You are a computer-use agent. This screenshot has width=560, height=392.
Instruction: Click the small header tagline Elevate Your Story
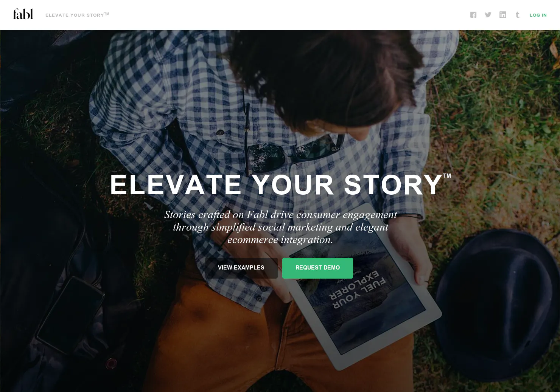77,15
